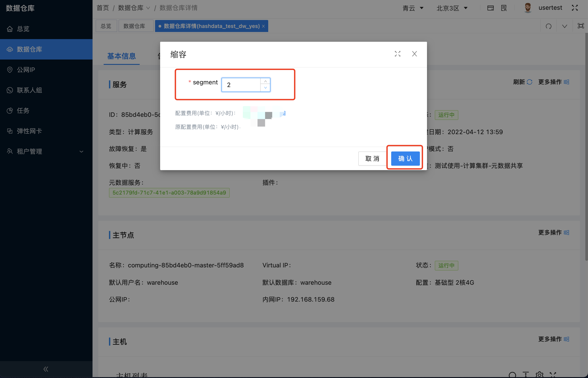Increase segment count with the up stepper arrow

tap(265, 81)
